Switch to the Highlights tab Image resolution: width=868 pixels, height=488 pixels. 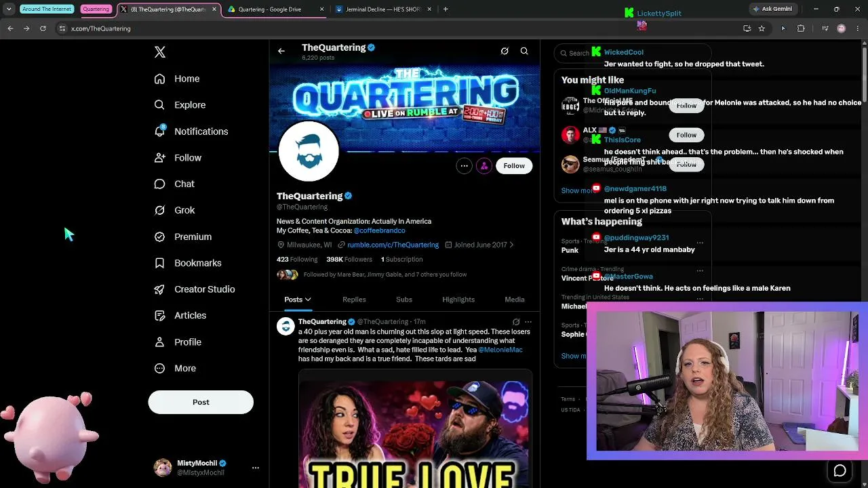(458, 300)
